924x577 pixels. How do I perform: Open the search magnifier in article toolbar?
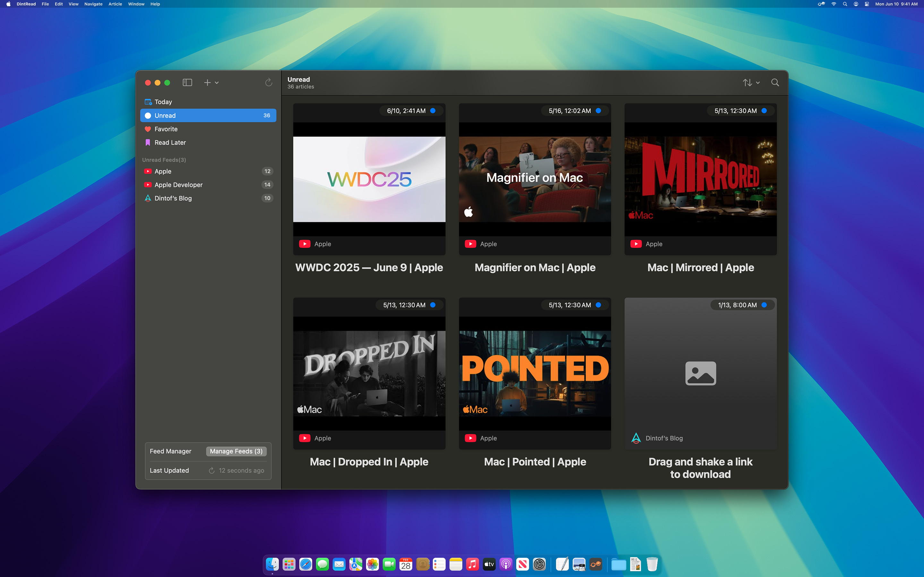click(775, 82)
